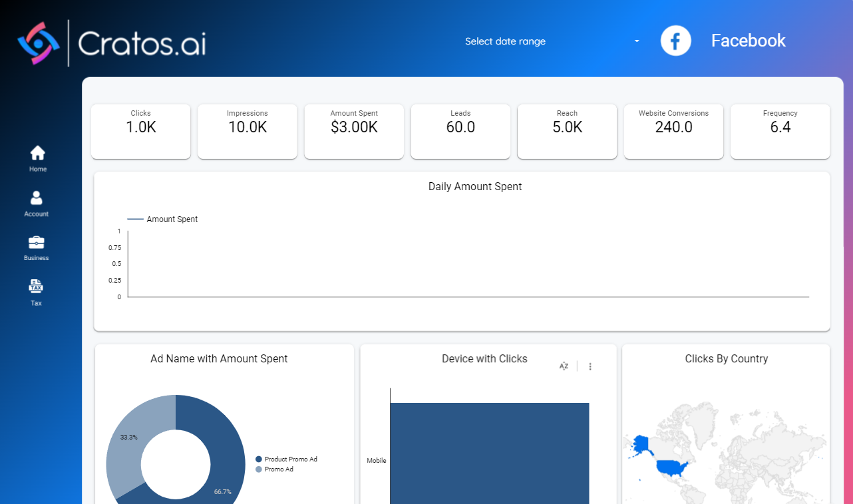Click the Tax label in sidebar
The image size is (853, 504).
pos(36,303)
